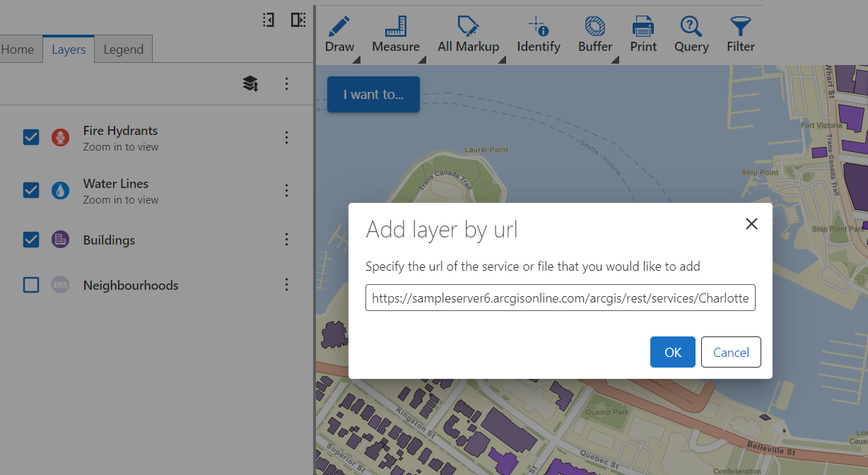Image resolution: width=868 pixels, height=475 pixels.
Task: Expand the Buffer tool dropdown arrow
Action: tap(615, 59)
